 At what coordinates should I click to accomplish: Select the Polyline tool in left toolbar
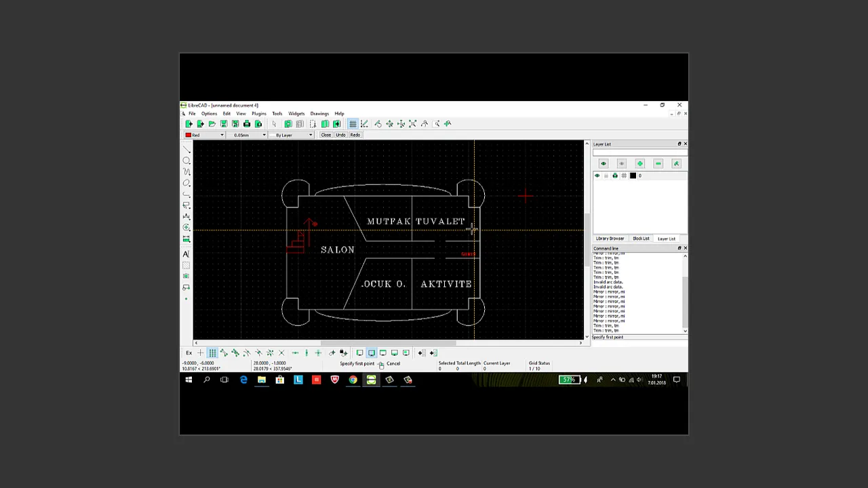(x=186, y=195)
